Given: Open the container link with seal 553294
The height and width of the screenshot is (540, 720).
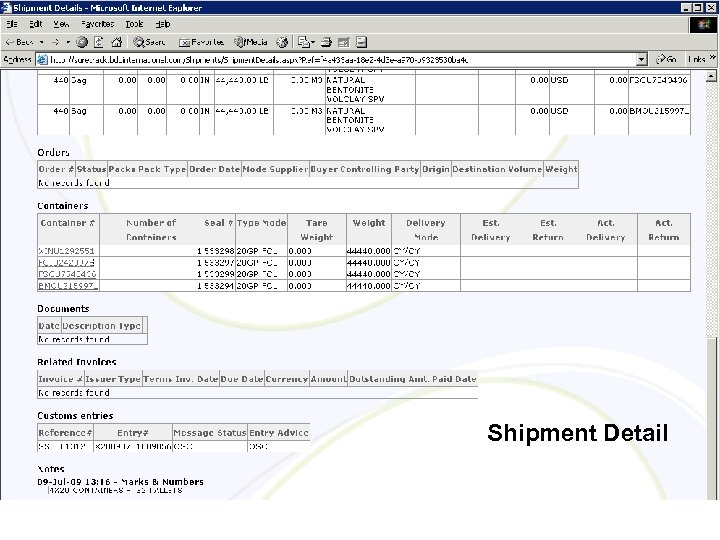Looking at the screenshot, I should [x=68, y=286].
